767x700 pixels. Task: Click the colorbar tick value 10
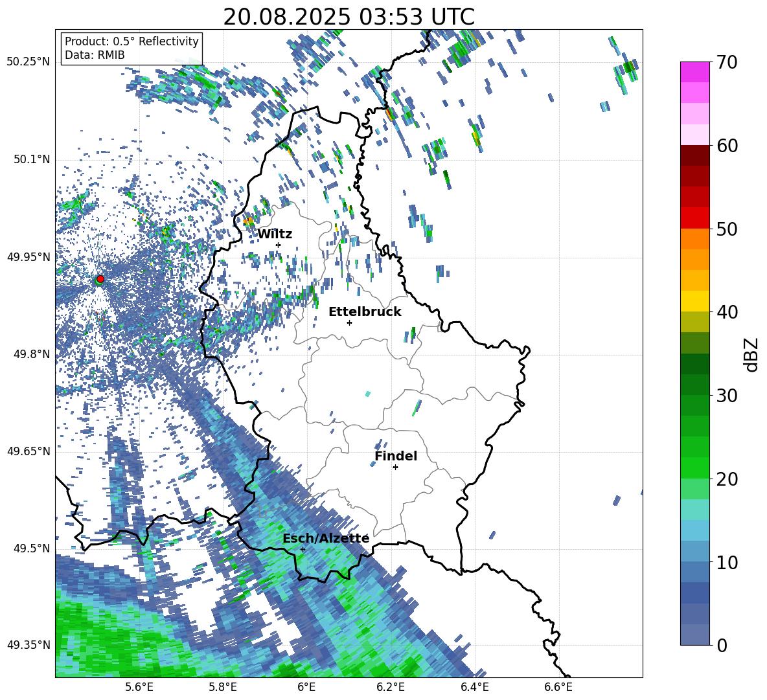[727, 562]
